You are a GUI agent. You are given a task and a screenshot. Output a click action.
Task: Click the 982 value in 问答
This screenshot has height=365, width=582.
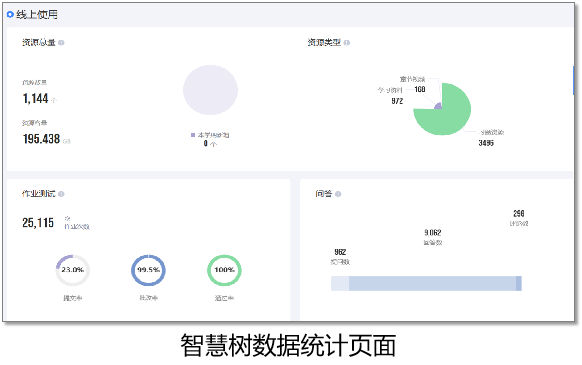coord(340,252)
